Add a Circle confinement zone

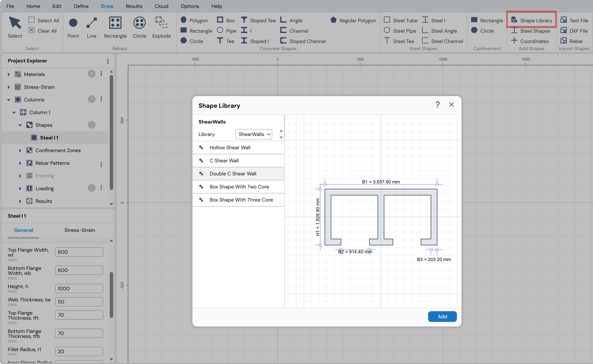(482, 31)
